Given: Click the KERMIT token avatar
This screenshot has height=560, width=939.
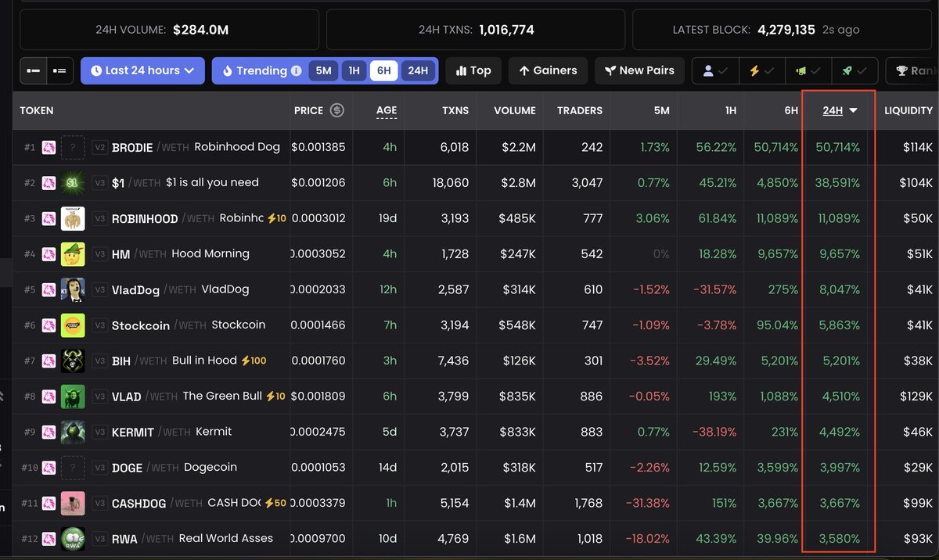Looking at the screenshot, I should click(x=73, y=432).
